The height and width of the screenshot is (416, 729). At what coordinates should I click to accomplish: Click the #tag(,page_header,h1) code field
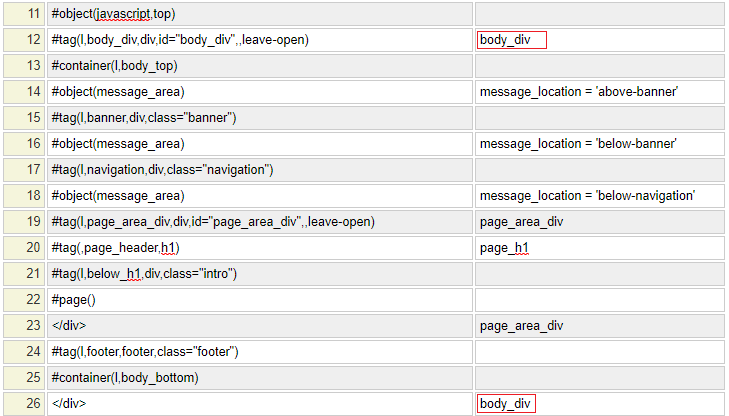(x=258, y=248)
